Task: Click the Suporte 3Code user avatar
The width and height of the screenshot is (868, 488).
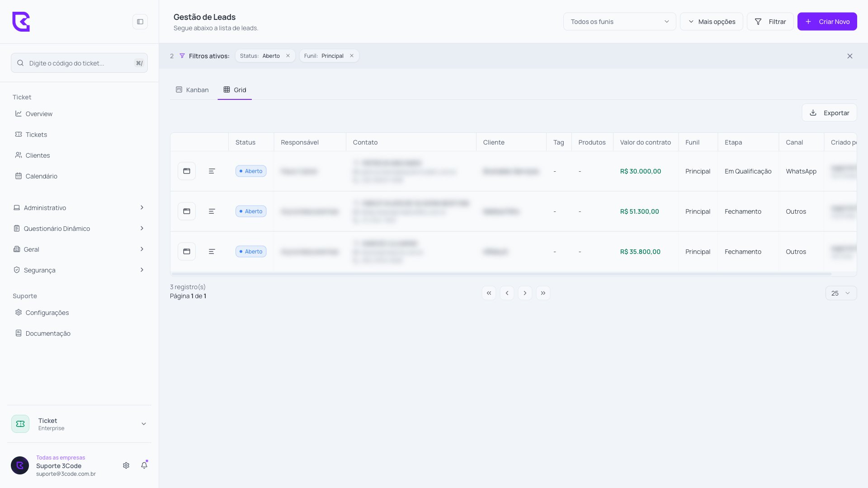Action: click(x=20, y=465)
